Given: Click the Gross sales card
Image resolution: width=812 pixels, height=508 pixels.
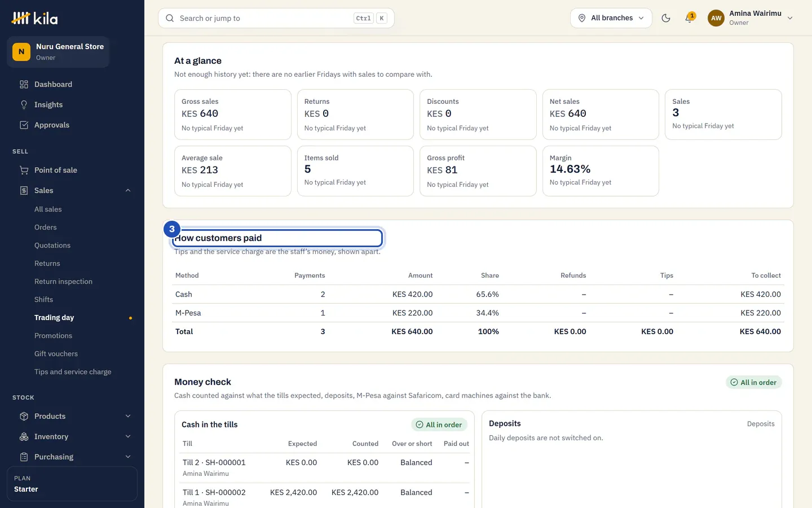Looking at the screenshot, I should 232,115.
